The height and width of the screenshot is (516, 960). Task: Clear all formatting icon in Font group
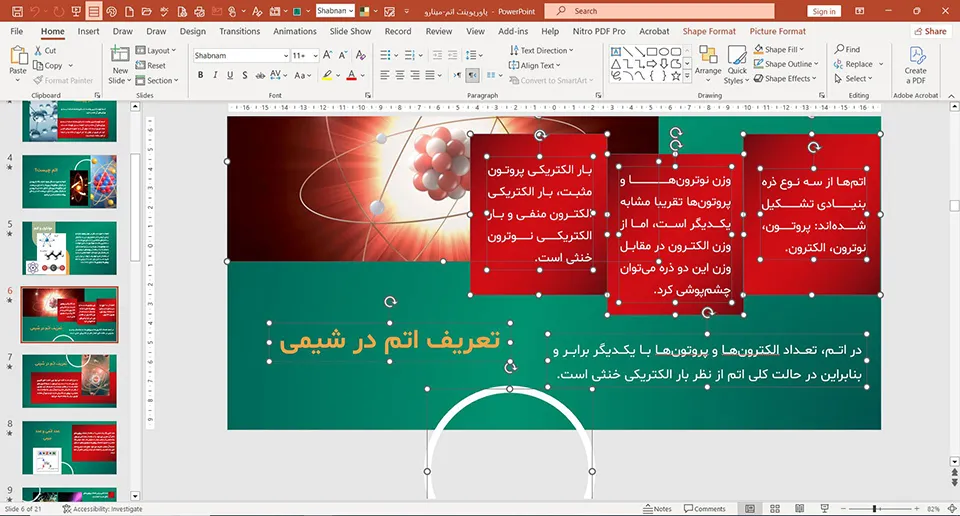pyautogui.click(x=361, y=55)
